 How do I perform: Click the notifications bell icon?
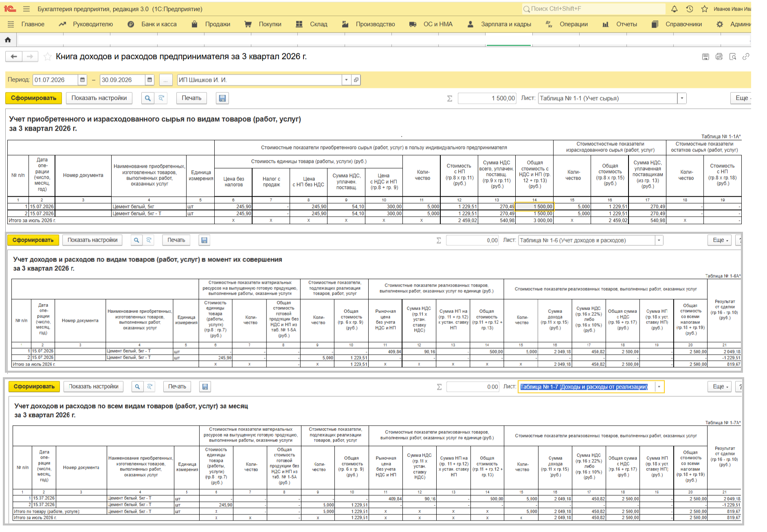coord(675,9)
